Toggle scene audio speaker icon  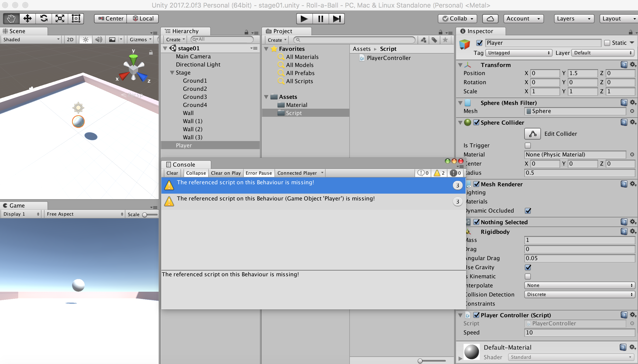(x=99, y=39)
